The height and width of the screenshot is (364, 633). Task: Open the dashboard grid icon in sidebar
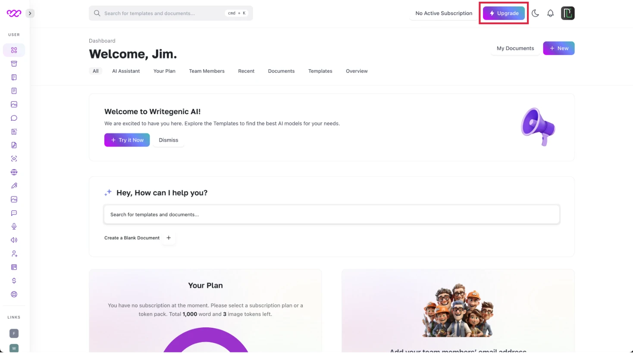click(14, 50)
